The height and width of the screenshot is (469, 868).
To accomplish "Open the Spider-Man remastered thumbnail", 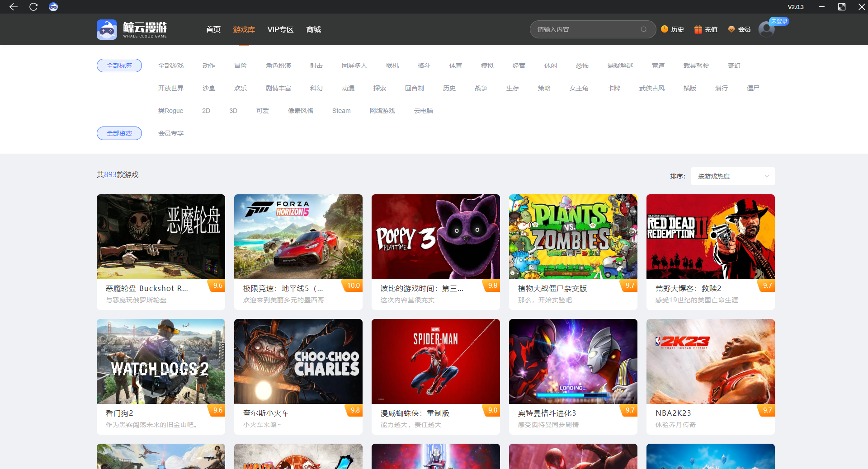I will (x=436, y=361).
